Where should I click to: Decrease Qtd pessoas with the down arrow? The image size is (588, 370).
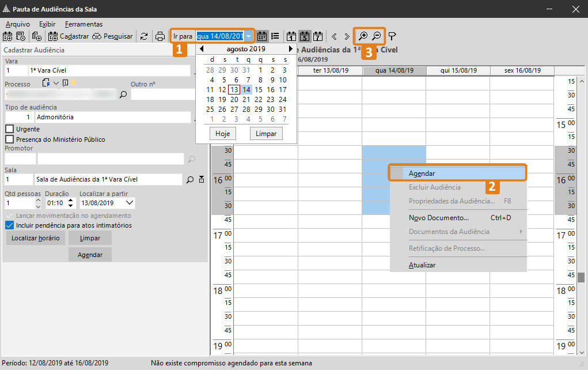click(x=38, y=206)
